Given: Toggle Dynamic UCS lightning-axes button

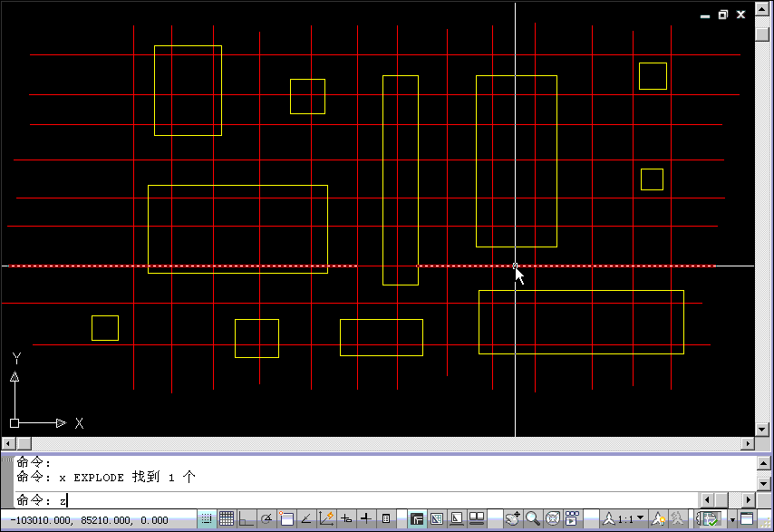Looking at the screenshot, I should click(x=326, y=519).
